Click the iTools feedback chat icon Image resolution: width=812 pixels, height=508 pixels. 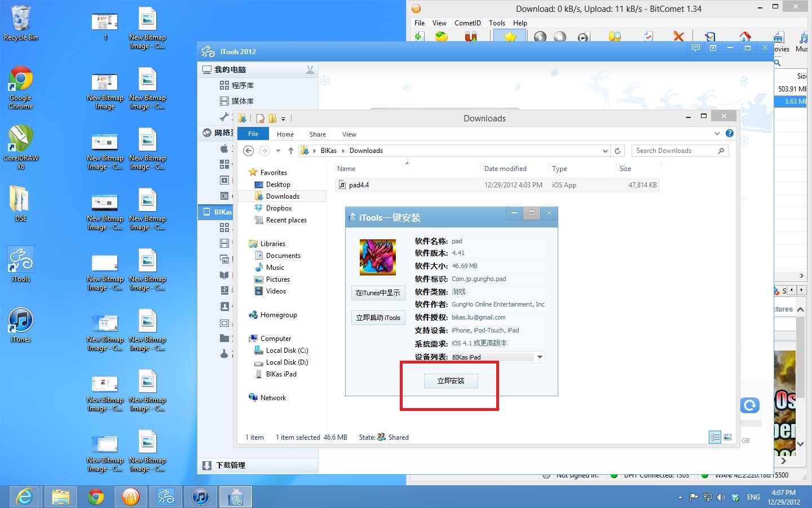pos(696,49)
